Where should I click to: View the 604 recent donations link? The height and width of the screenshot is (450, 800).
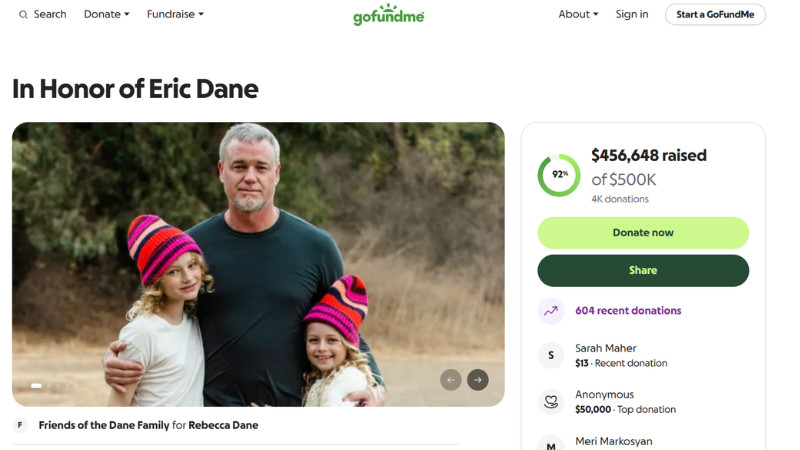coord(628,311)
